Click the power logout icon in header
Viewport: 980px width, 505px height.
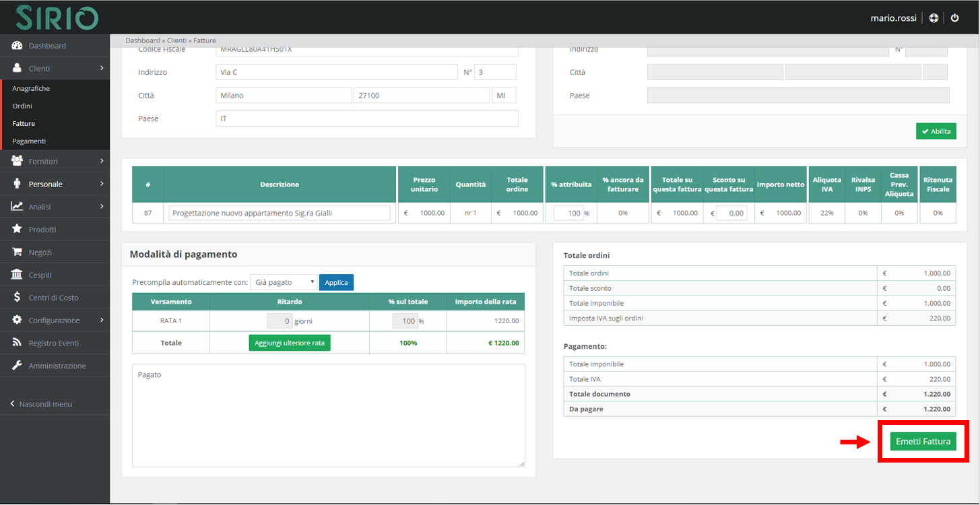tap(954, 18)
